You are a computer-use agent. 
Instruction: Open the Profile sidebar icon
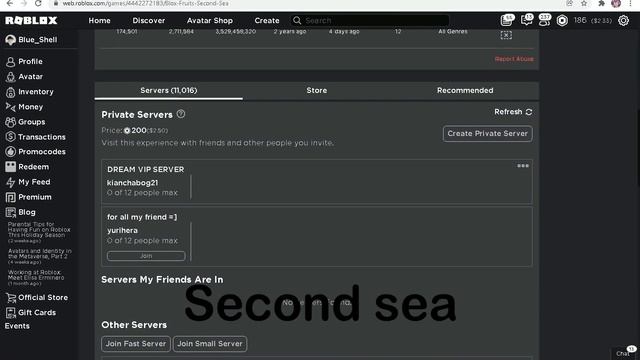click(11, 62)
